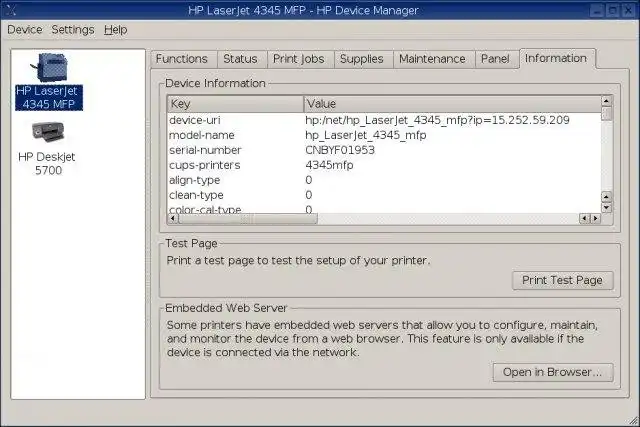
Task: Click the Print Test Page button
Action: point(562,280)
